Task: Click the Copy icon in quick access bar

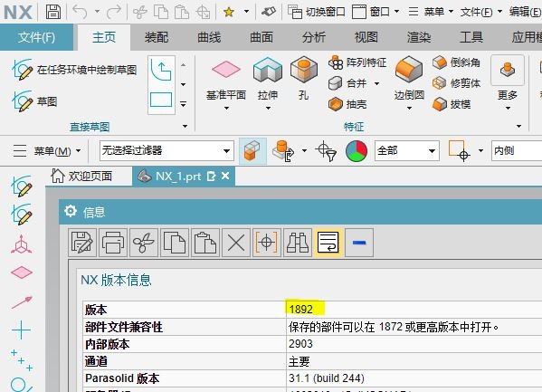Action: tap(161, 12)
